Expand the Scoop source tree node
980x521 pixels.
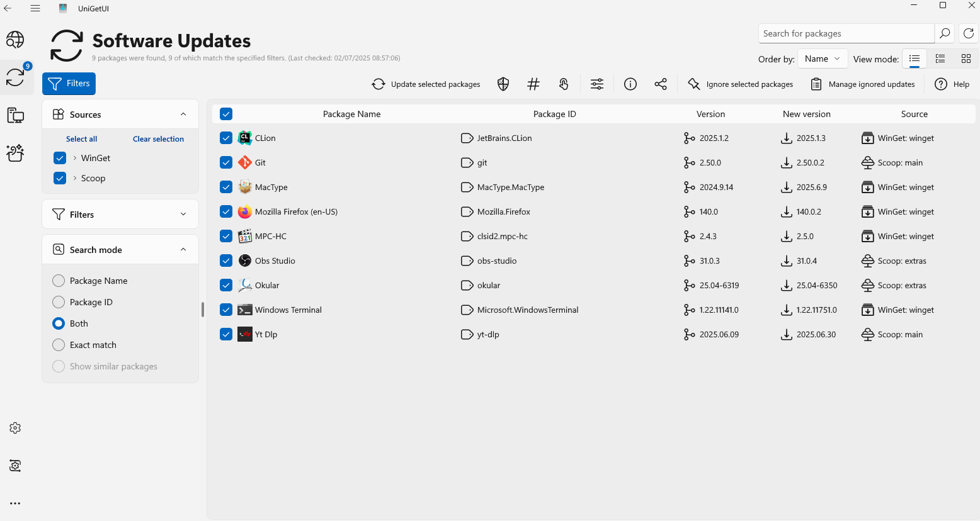click(x=75, y=178)
